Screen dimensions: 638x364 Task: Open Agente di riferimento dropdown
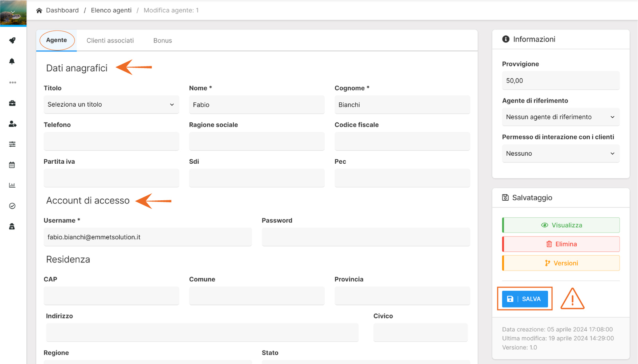click(560, 117)
